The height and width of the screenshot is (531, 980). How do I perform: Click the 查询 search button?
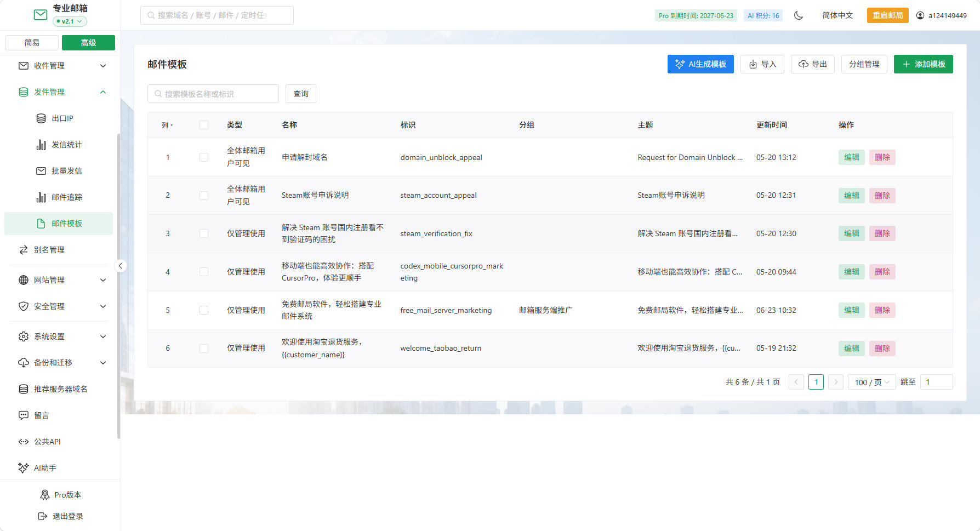[301, 94]
